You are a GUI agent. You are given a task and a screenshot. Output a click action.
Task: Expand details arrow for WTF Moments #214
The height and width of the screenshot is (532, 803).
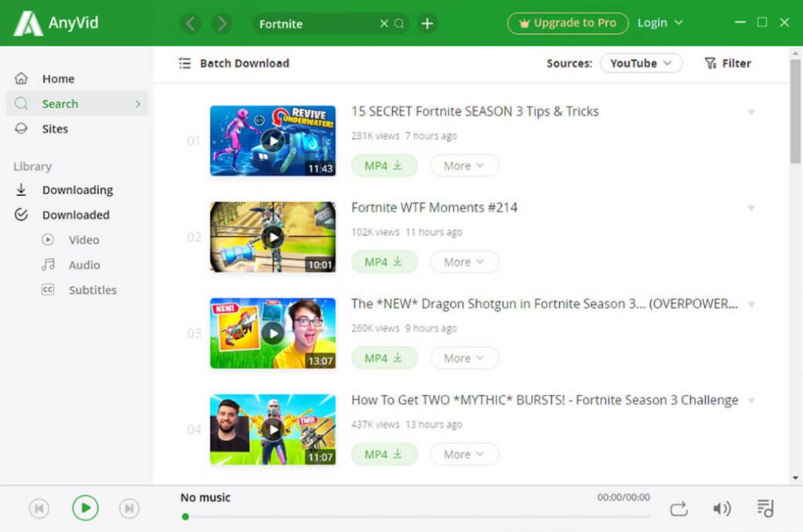pyautogui.click(x=751, y=208)
